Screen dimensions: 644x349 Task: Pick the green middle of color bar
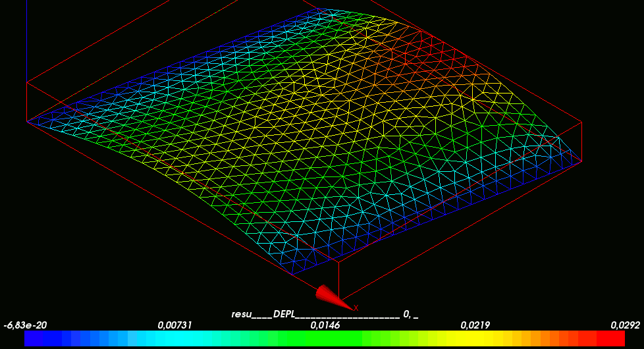click(325, 338)
